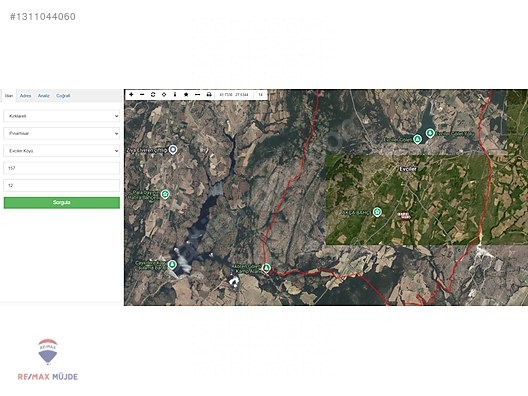Click the red parcel marker below Evciler
528x396 pixels.
pyautogui.click(x=404, y=216)
